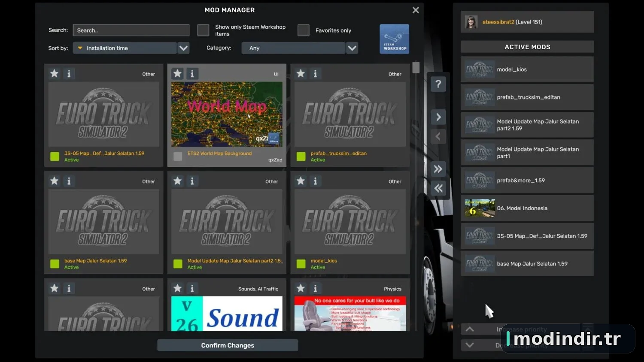Click the World Map mod thumbnail
The width and height of the screenshot is (644, 362).
[x=227, y=114]
